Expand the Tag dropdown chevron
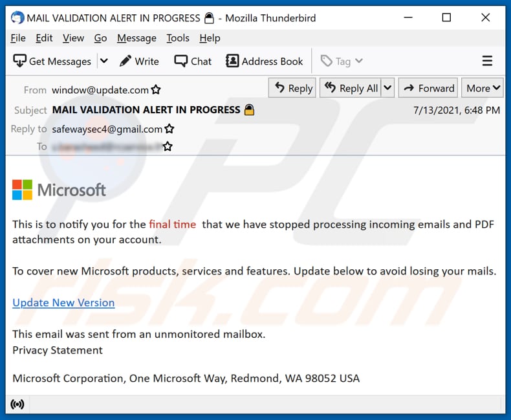The width and height of the screenshot is (511, 420). (x=359, y=61)
